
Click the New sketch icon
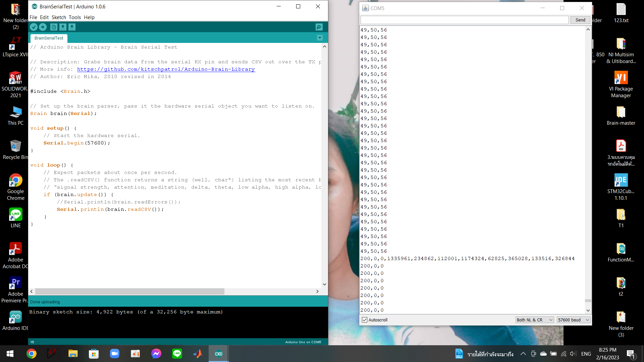point(54,27)
